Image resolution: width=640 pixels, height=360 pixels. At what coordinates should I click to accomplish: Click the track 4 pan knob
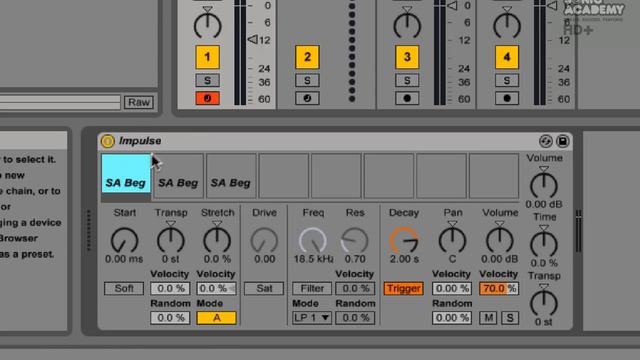[507, 25]
